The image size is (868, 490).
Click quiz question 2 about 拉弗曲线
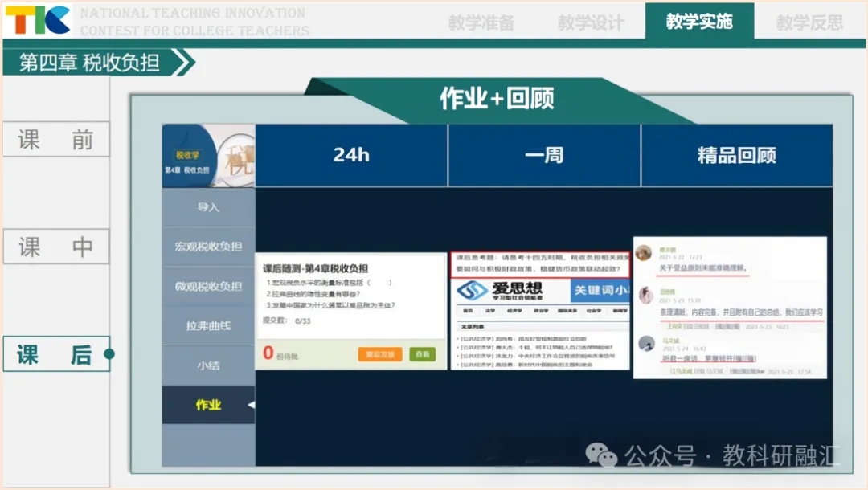(313, 294)
